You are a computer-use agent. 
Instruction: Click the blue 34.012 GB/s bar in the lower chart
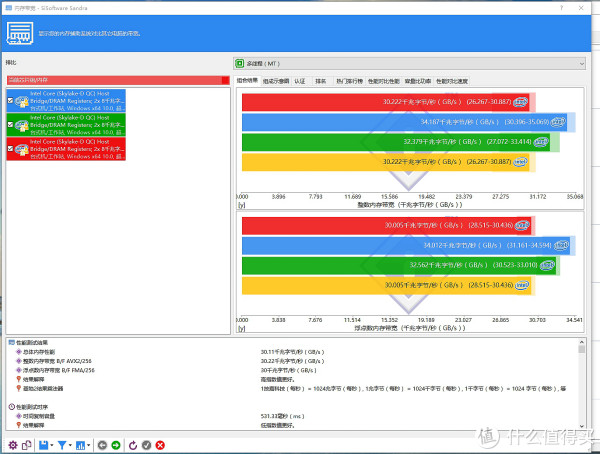click(x=406, y=246)
